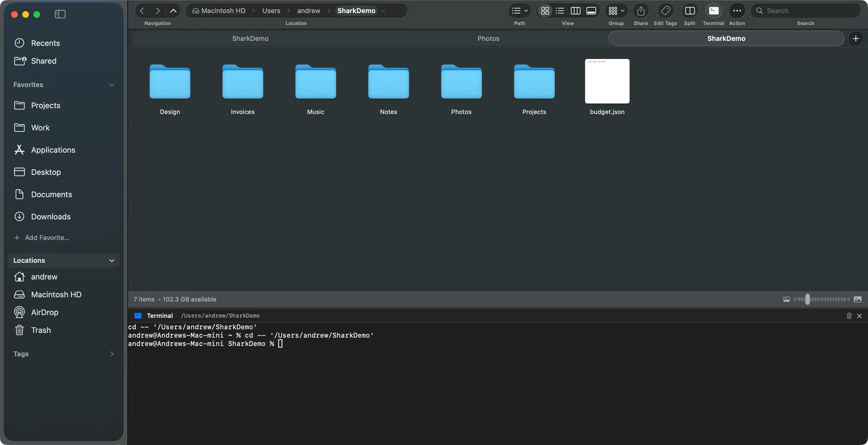Open SharkDemo path dropdown chevron

coord(383,11)
